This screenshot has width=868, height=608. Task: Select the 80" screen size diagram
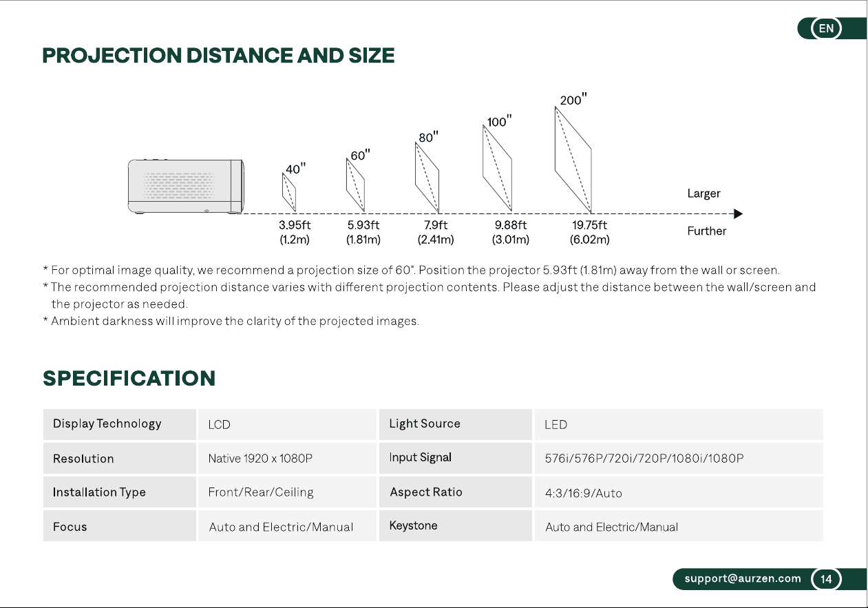[427, 177]
